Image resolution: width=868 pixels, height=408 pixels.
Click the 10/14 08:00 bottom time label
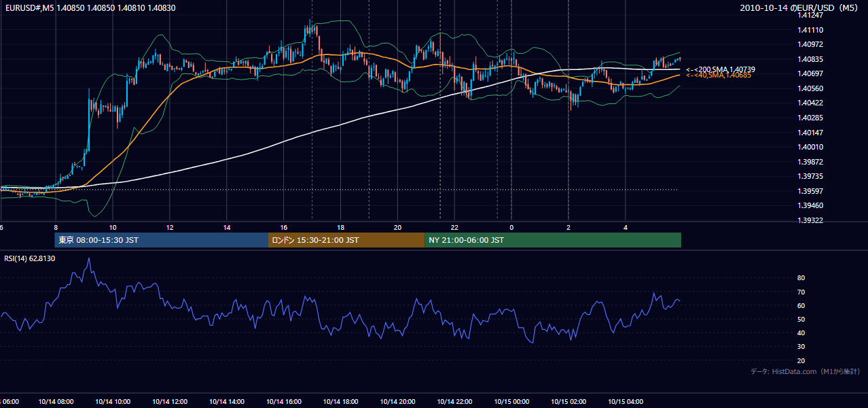(x=56, y=402)
